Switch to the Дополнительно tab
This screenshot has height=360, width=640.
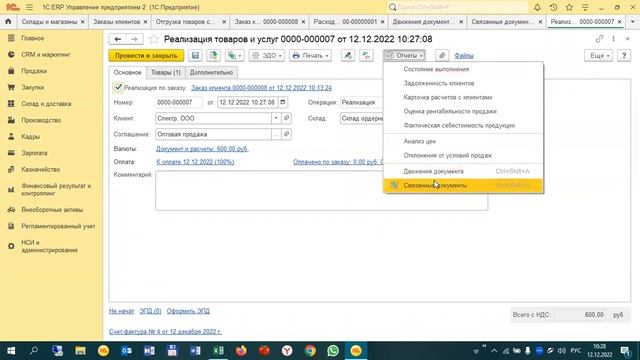[x=211, y=72]
